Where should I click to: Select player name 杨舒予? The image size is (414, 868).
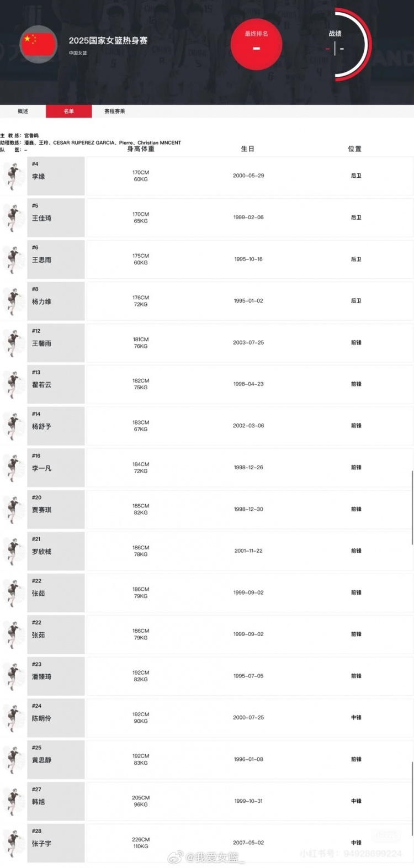(42, 427)
